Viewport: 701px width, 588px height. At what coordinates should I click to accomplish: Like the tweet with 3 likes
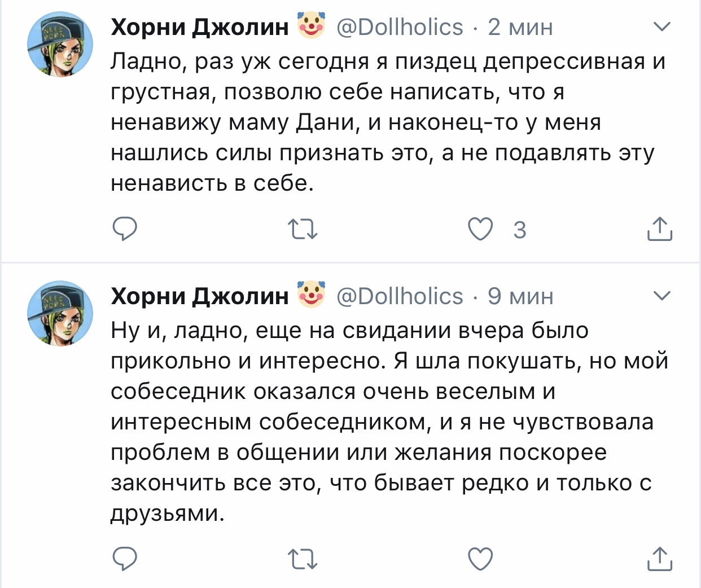click(481, 229)
